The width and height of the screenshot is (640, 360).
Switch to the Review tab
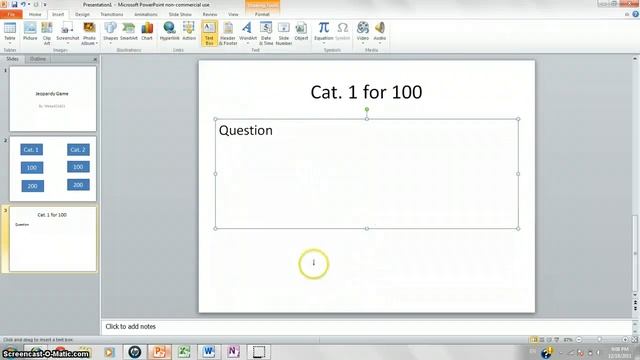[x=210, y=14]
